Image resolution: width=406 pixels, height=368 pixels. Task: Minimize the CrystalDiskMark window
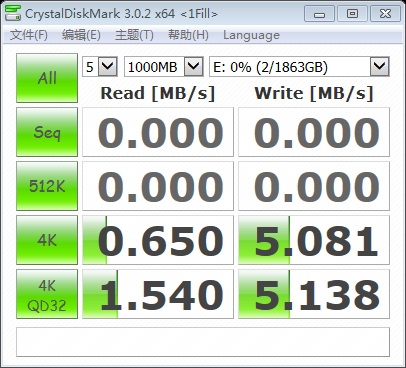[319, 14]
